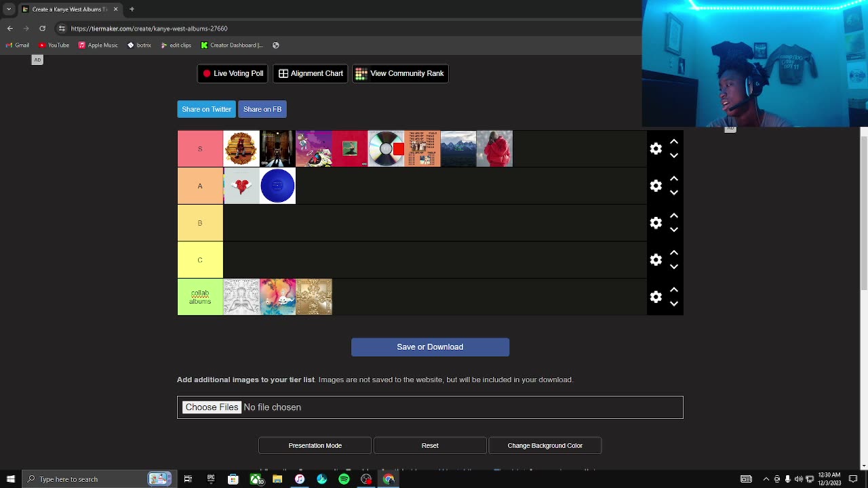Move the collab albums row down
Viewport: 868px width, 488px height.
[x=674, y=304]
